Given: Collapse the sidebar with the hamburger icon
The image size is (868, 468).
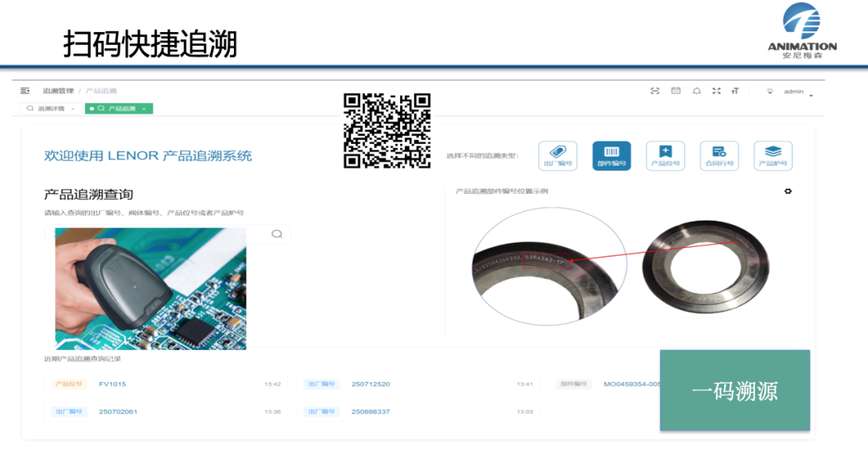Looking at the screenshot, I should [25, 91].
